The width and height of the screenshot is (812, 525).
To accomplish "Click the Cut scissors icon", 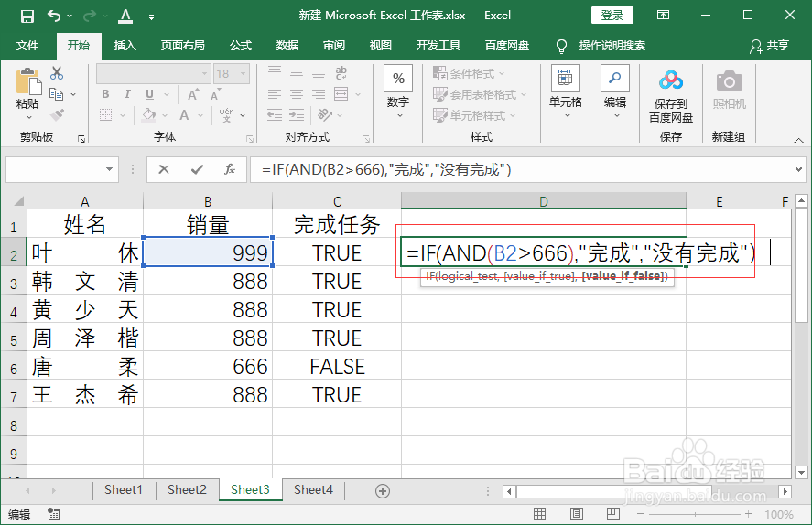I will pyautogui.click(x=57, y=73).
